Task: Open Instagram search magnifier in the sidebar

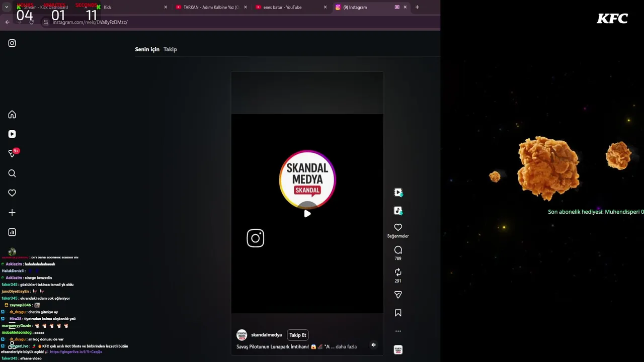Action: click(x=12, y=173)
